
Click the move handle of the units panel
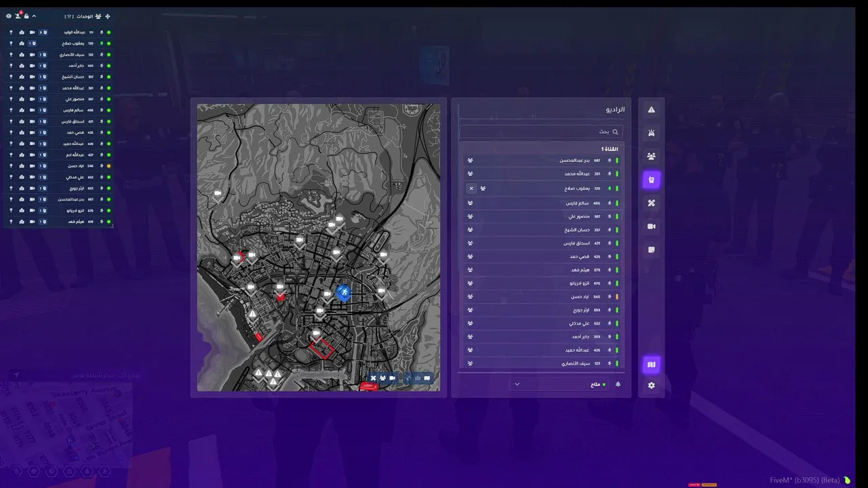point(107,16)
